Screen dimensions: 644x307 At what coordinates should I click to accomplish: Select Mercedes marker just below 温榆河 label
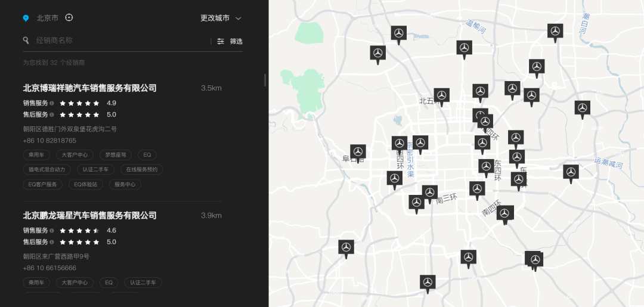464,48
